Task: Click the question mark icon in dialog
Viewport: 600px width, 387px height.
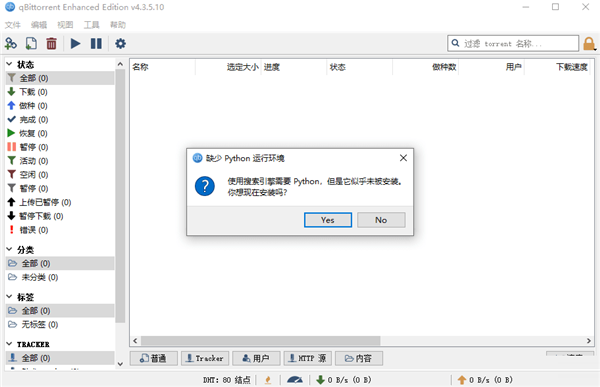Action: pos(205,186)
